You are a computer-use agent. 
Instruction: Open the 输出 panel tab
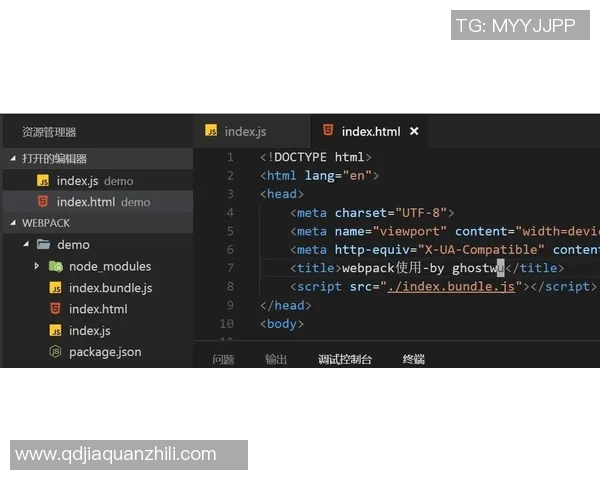pos(276,359)
